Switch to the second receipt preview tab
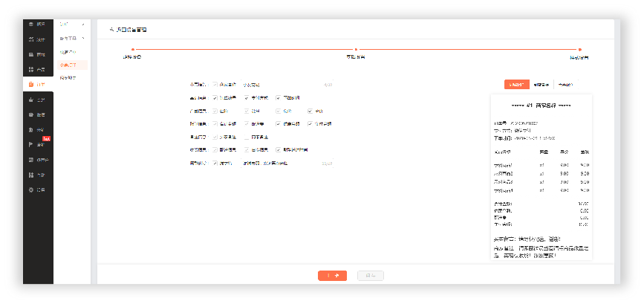 [x=541, y=85]
